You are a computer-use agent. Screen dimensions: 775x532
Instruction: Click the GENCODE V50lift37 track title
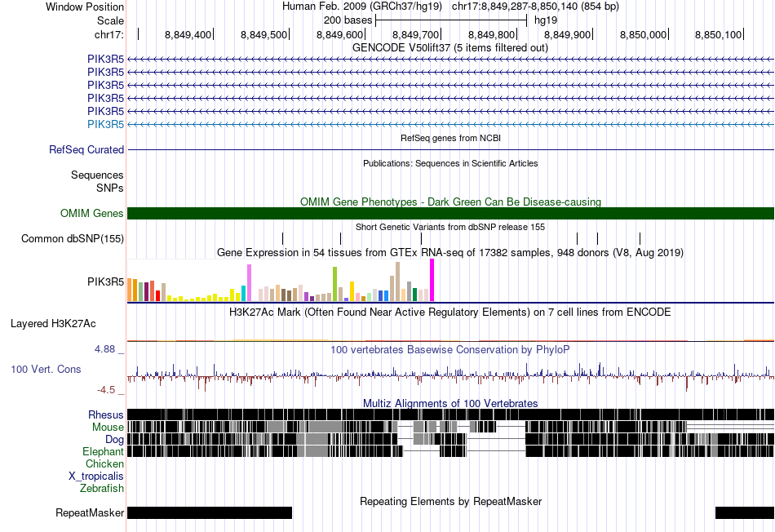[450, 48]
